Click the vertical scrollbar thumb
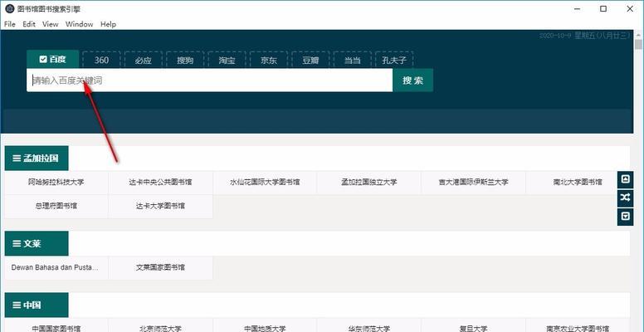 coord(638,44)
